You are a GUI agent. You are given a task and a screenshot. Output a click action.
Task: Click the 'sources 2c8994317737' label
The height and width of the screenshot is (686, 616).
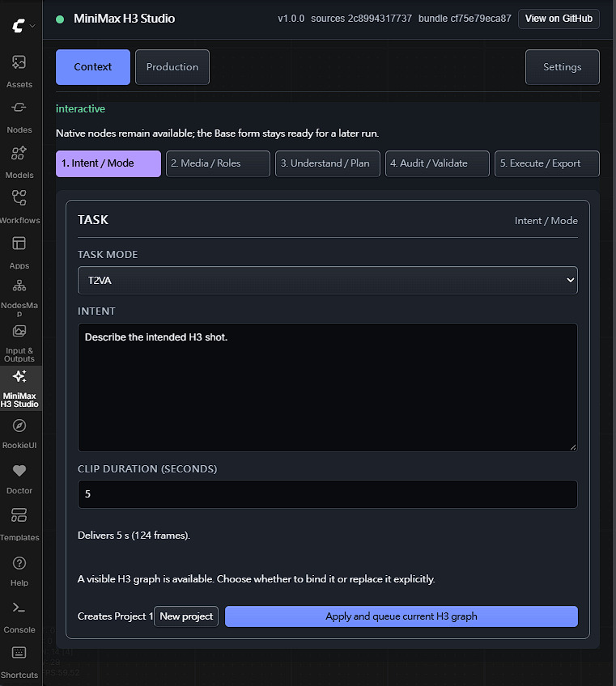click(361, 19)
